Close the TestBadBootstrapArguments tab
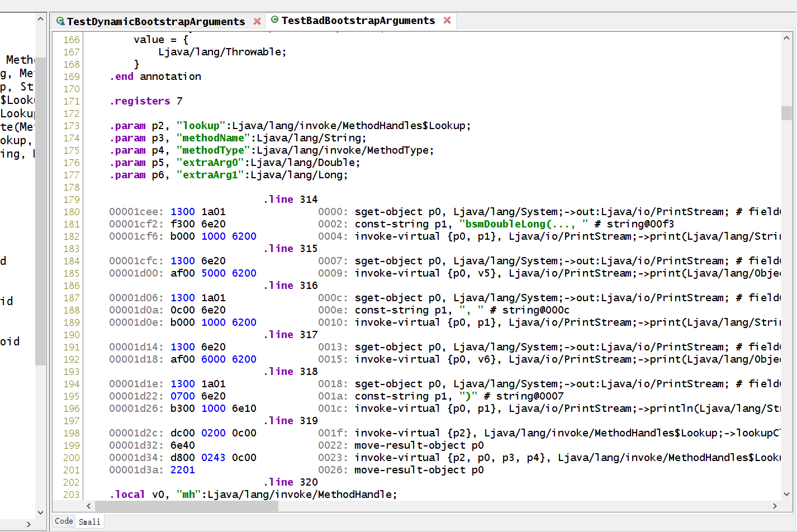Screen dimensions: 797x532 (x=447, y=20)
